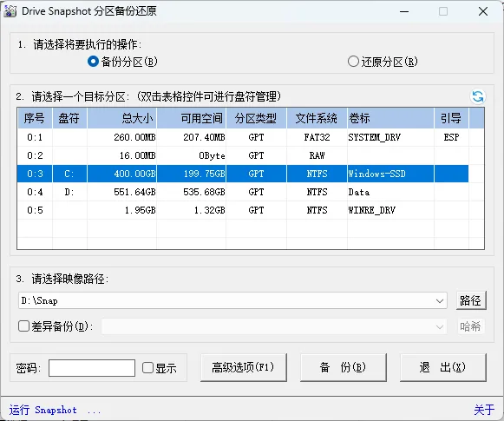Click the 卷标 column header
504x421 pixels.
coord(390,118)
